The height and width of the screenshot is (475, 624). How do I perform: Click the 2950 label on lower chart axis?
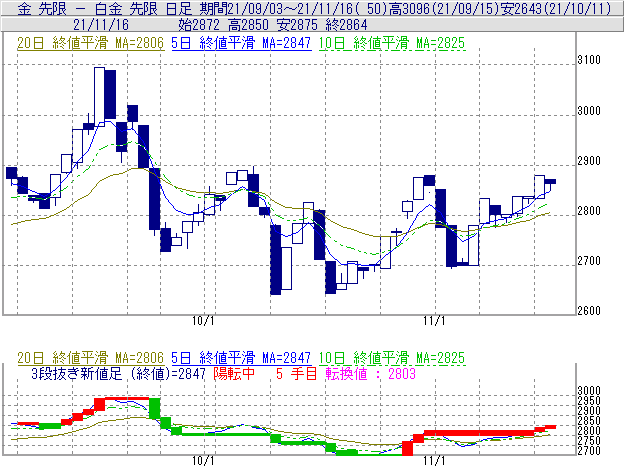coord(589,401)
